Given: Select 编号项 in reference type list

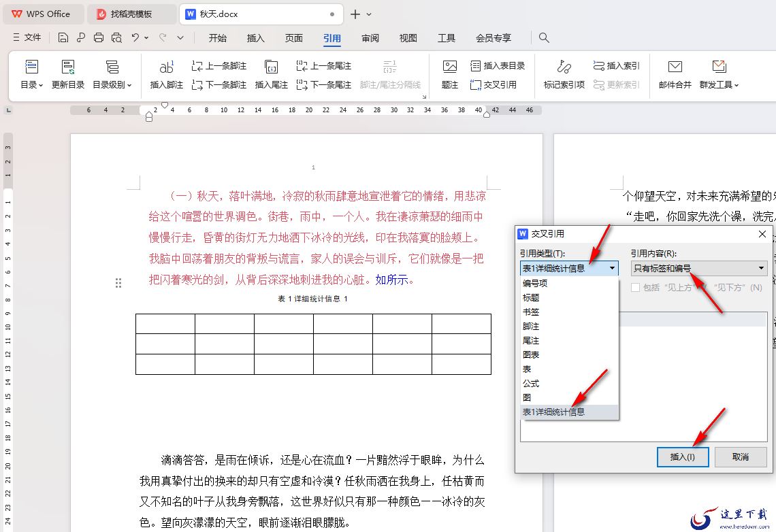Looking at the screenshot, I should pyautogui.click(x=569, y=283).
